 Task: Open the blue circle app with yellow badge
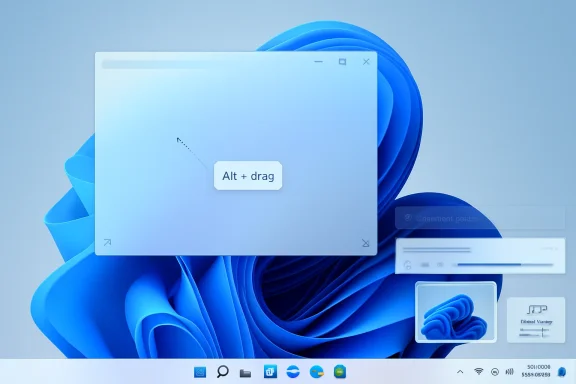pos(317,372)
